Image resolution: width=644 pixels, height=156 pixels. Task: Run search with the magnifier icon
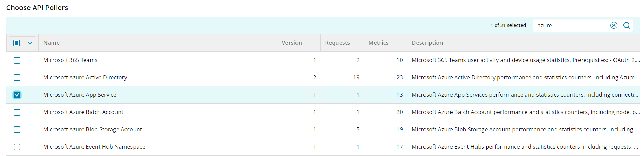(x=627, y=25)
